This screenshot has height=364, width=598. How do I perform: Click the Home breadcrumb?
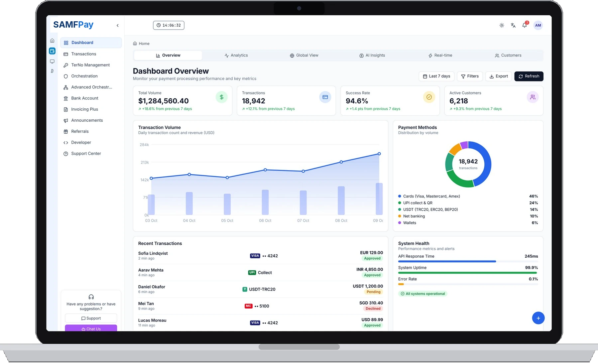pyautogui.click(x=141, y=44)
